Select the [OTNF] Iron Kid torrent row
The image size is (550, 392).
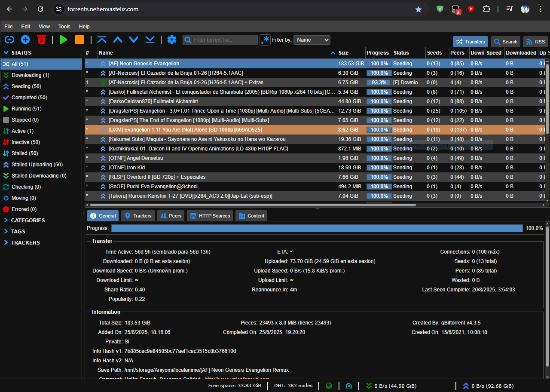coord(315,167)
